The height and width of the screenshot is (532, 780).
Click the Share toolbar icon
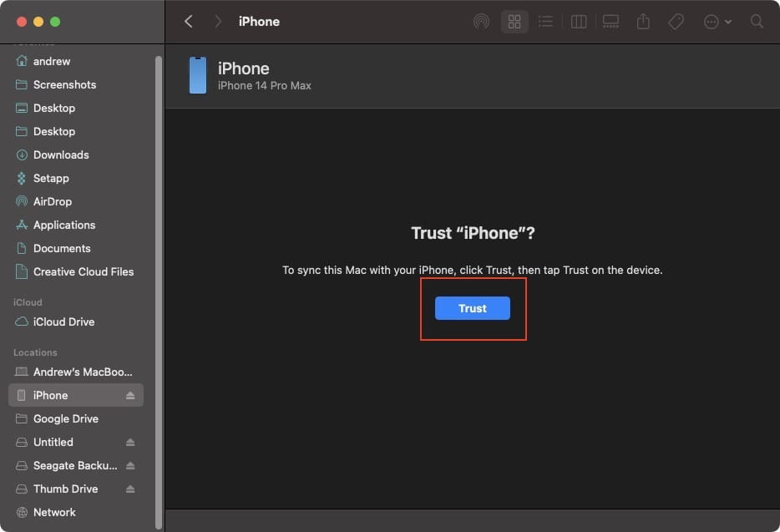pyautogui.click(x=643, y=22)
